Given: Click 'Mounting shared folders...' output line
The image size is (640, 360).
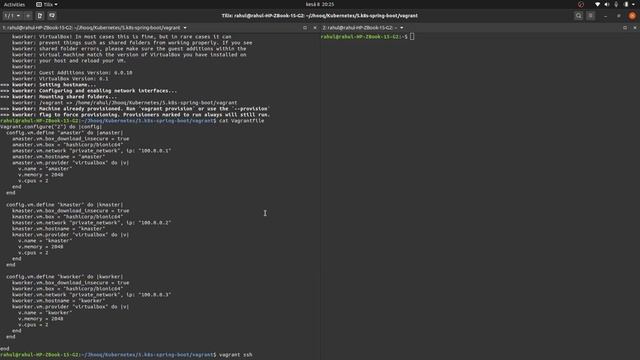Looking at the screenshot, I should (59, 97).
